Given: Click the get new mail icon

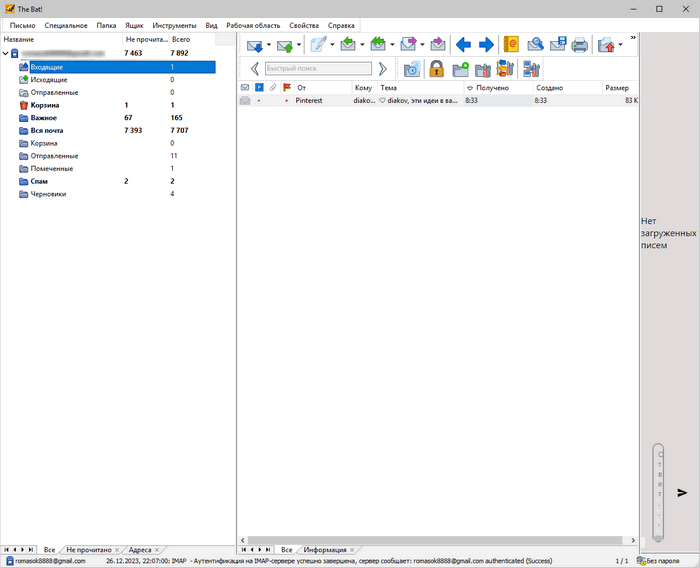Looking at the screenshot, I should pyautogui.click(x=255, y=45).
